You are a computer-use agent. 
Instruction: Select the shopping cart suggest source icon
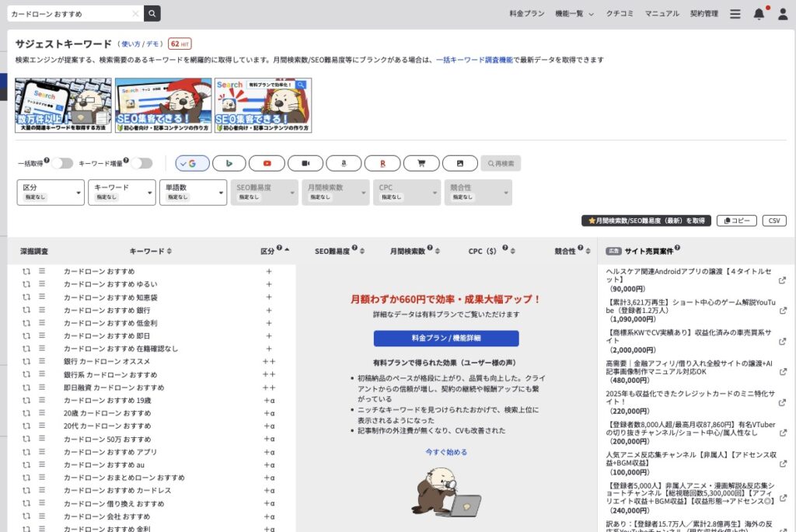pos(420,162)
